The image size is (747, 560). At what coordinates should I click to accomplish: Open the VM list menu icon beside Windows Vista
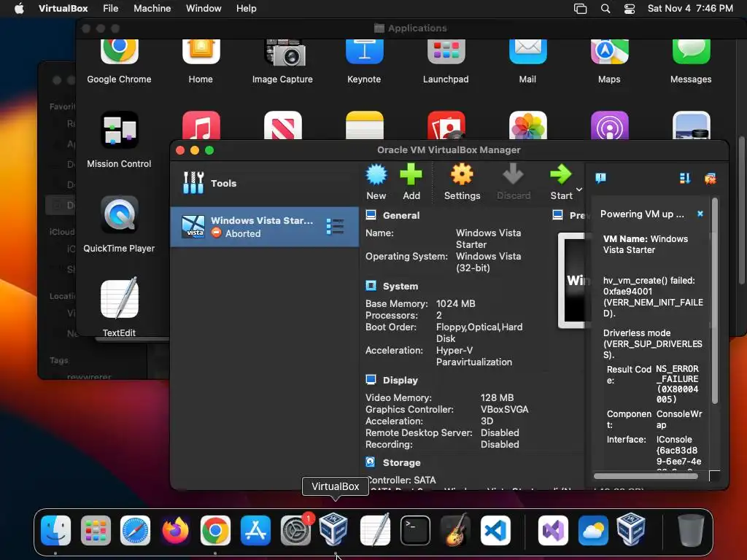pos(335,227)
